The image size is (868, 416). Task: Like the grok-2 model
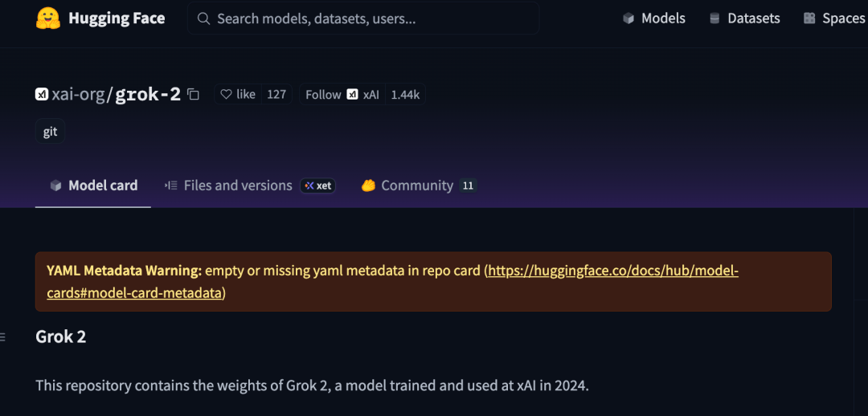click(x=238, y=95)
